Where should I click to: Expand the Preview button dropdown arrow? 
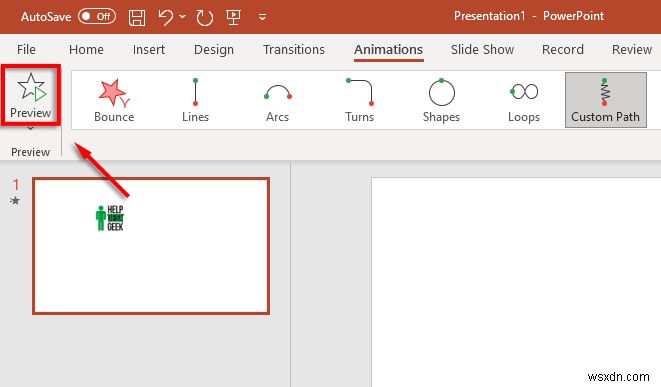tap(30, 128)
